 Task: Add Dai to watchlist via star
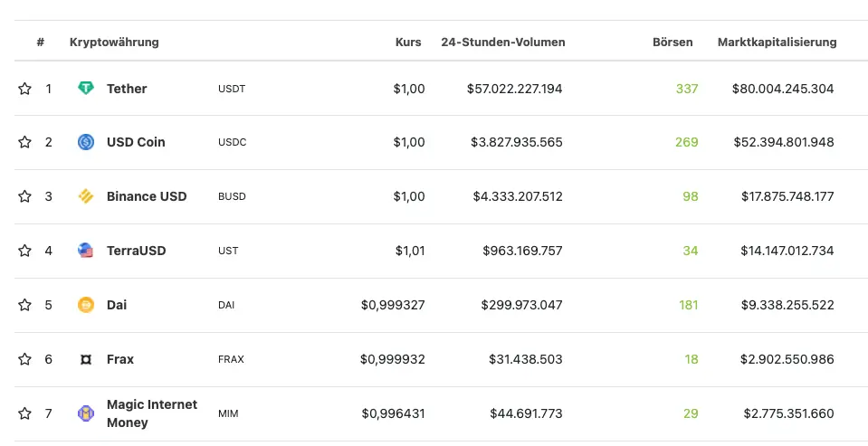24,305
